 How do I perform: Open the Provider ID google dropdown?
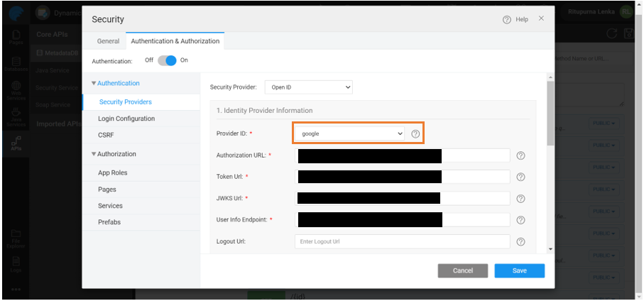coord(349,133)
